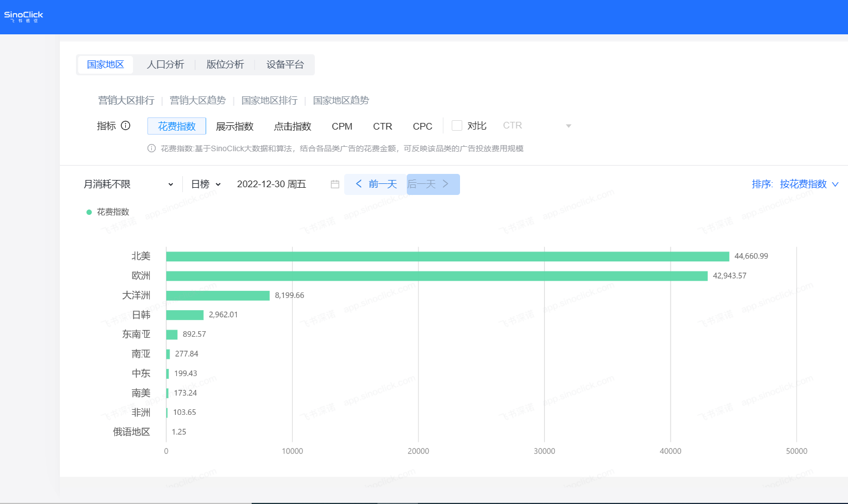This screenshot has height=504, width=848.
Task: Open the 月消耗不限 dropdown
Action: click(x=129, y=184)
